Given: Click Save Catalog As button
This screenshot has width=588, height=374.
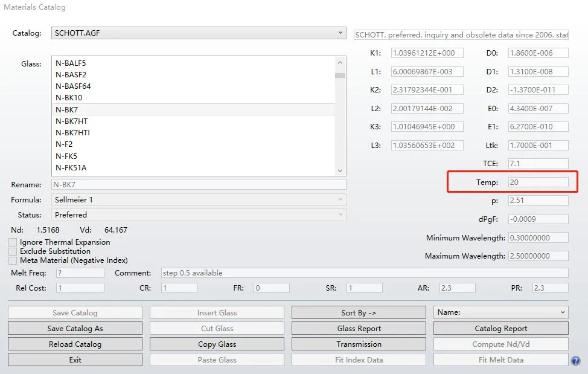Looking at the screenshot, I should [75, 329].
